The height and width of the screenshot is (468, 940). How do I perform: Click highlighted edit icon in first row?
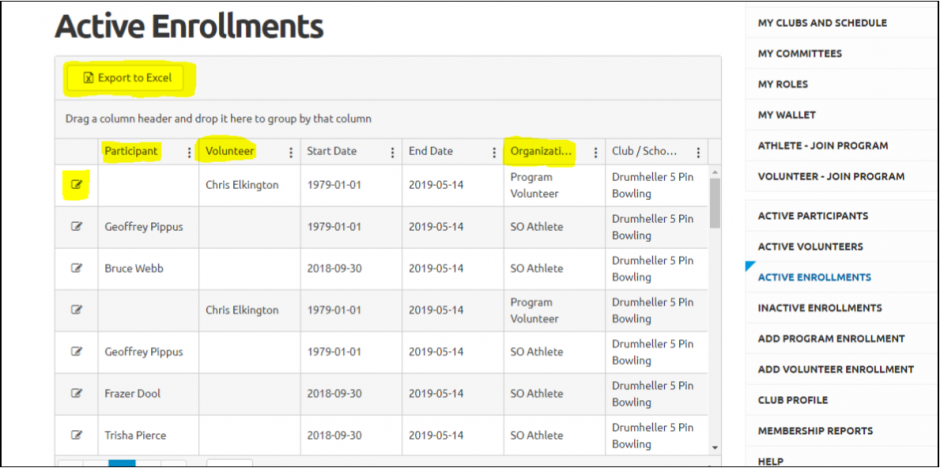(76, 185)
